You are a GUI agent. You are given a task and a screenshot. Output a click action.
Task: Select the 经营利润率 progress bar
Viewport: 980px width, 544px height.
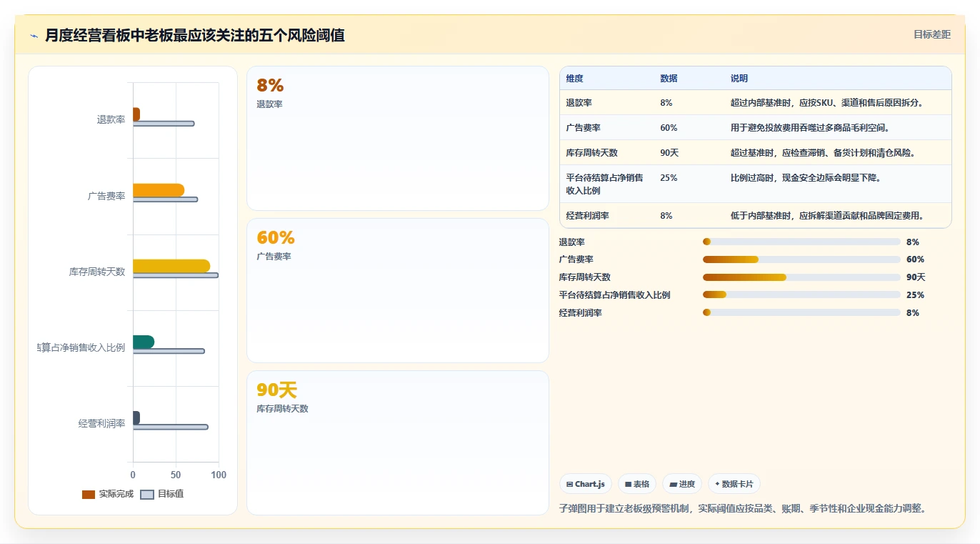click(x=801, y=312)
